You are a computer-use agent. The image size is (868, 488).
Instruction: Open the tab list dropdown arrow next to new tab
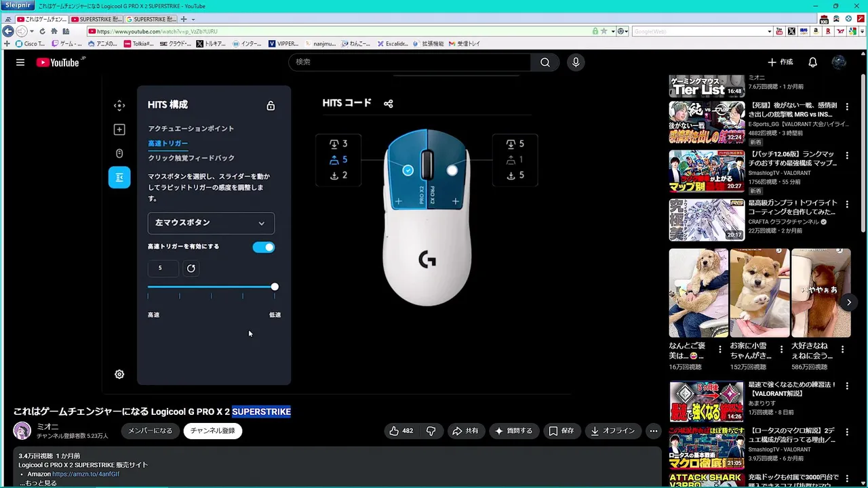coord(193,19)
